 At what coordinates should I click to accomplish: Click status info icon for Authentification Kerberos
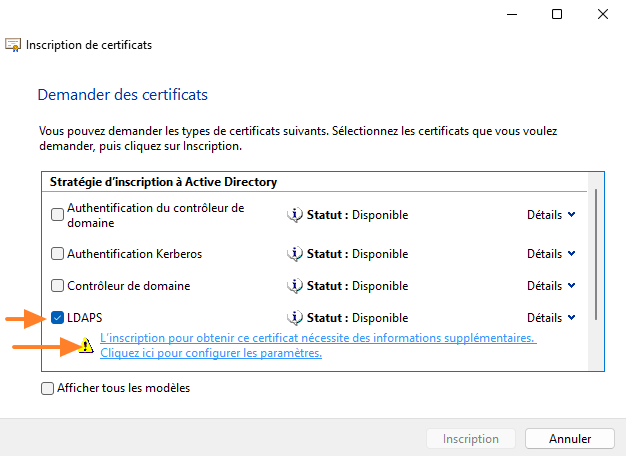pos(295,254)
